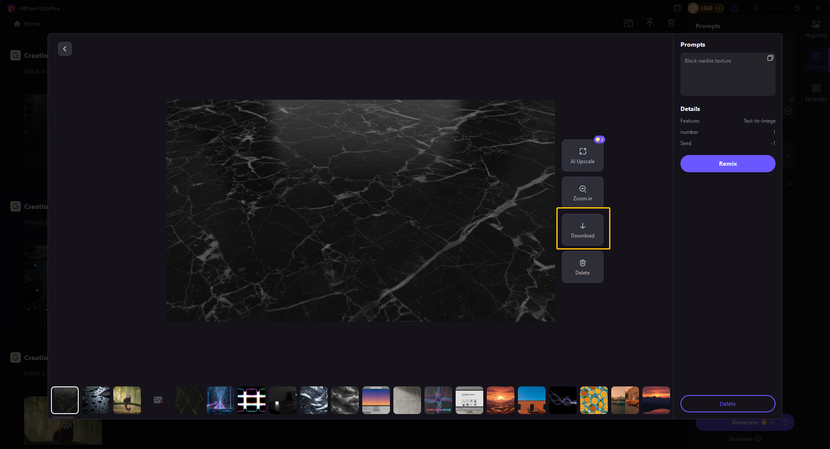Screen dimensions: 830x449
Task: Copy the prompt text with copy icon
Action: [770, 59]
